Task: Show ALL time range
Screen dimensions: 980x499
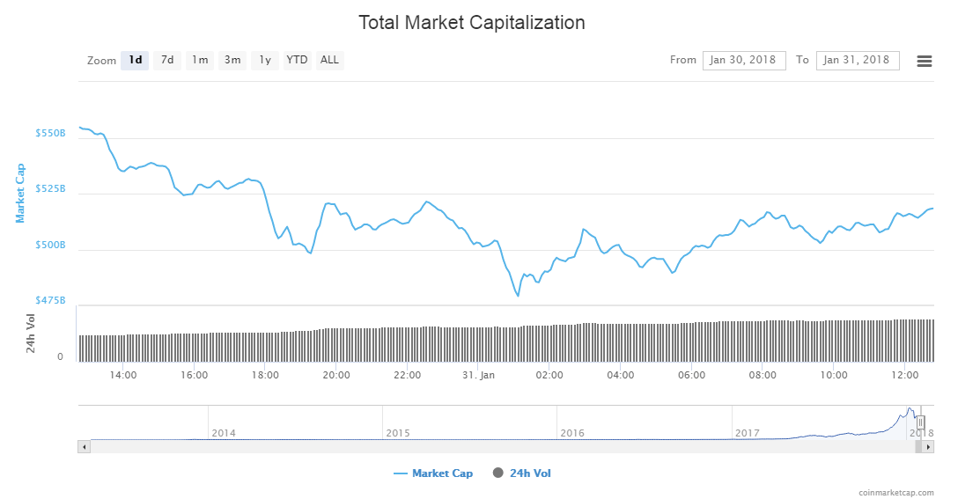Action: click(329, 61)
